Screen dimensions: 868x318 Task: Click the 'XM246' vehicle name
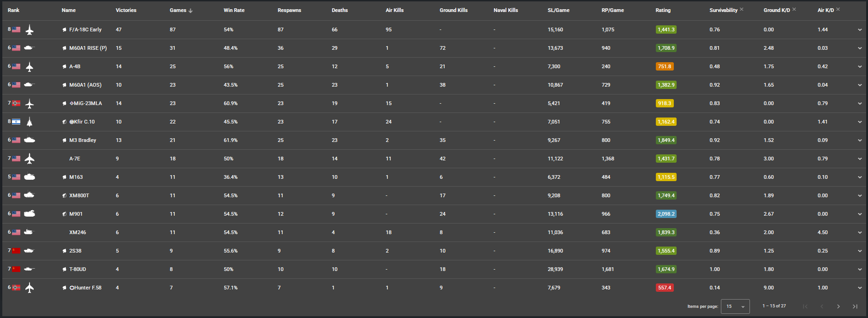pos(77,232)
